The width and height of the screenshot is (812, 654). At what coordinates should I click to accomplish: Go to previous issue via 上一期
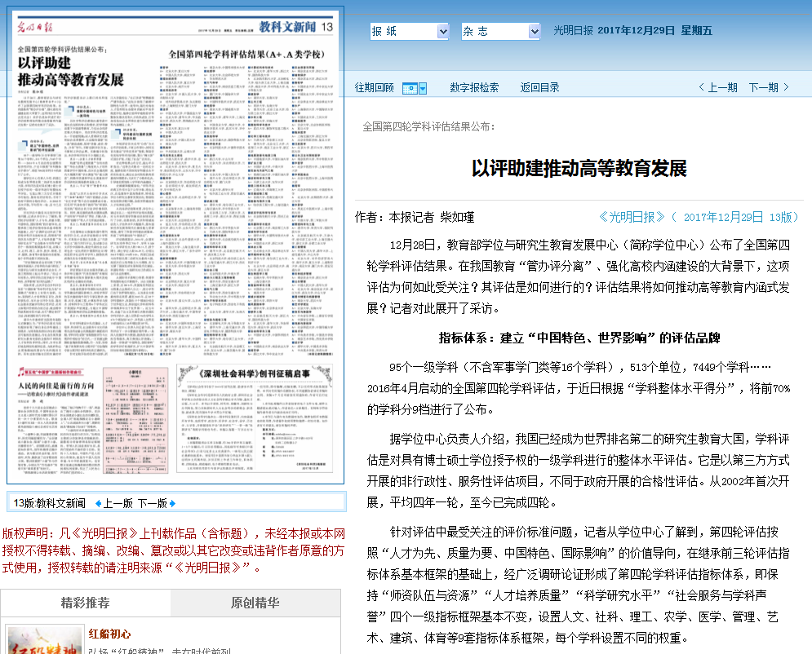tap(717, 87)
